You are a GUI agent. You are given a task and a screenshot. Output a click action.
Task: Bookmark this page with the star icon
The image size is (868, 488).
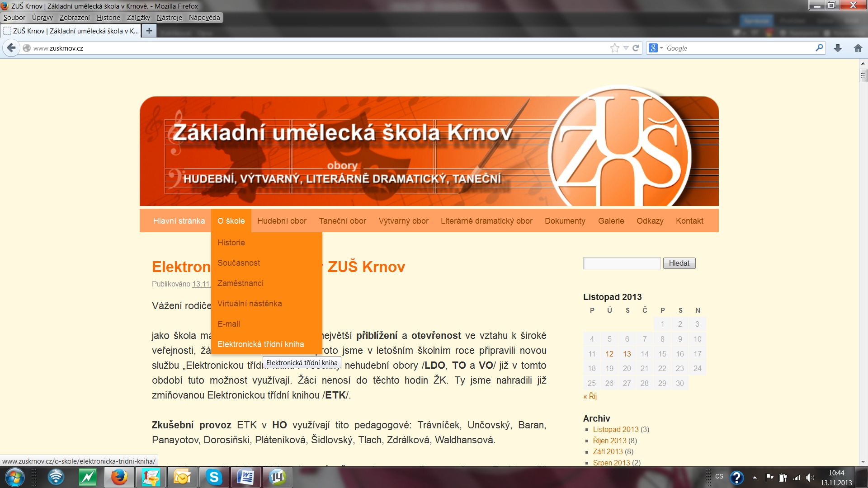(614, 48)
